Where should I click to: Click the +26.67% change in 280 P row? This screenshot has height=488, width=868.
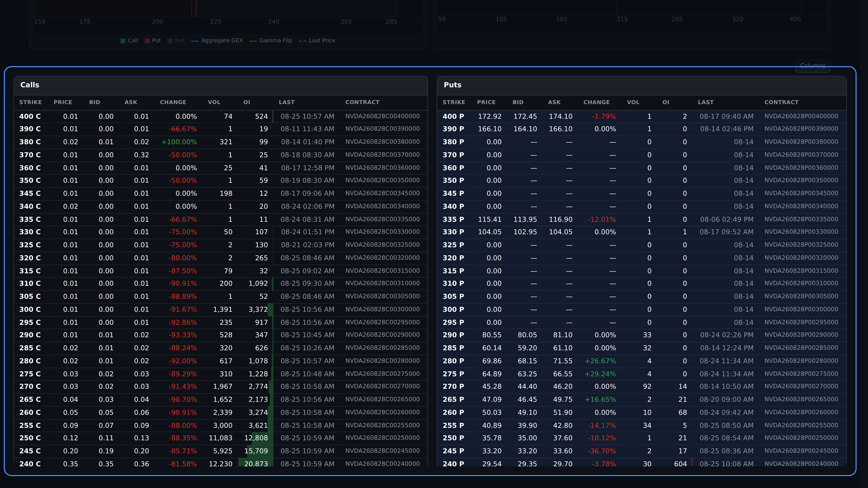(600, 361)
